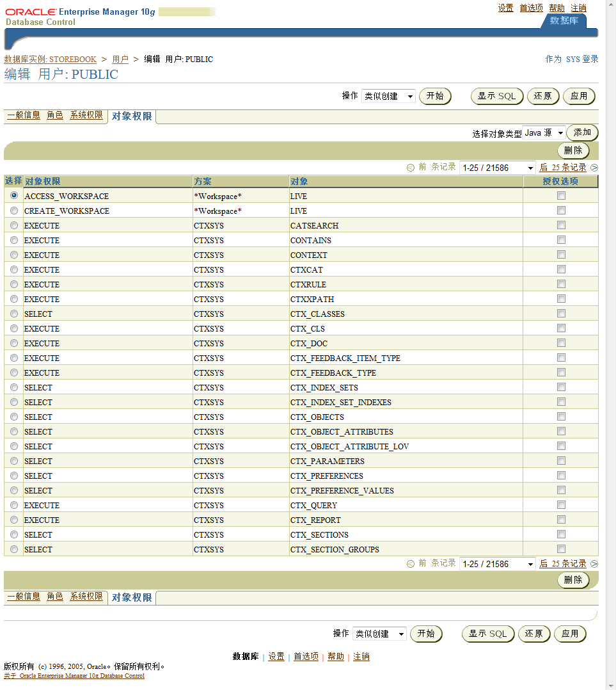The width and height of the screenshot is (616, 690).
Task: Click the top 还原 button
Action: pyautogui.click(x=543, y=96)
